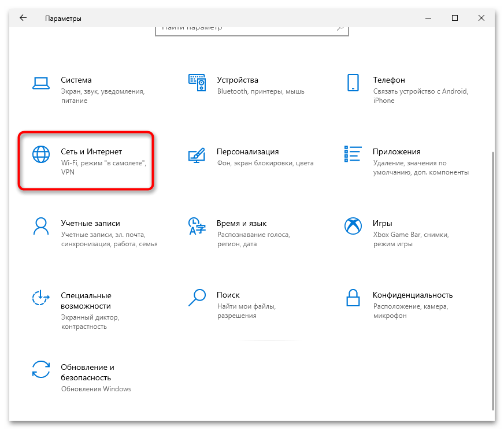Click 'Bluetooth, принтеры, мышь' description
The width and height of the screenshot is (504, 430).
(x=261, y=91)
